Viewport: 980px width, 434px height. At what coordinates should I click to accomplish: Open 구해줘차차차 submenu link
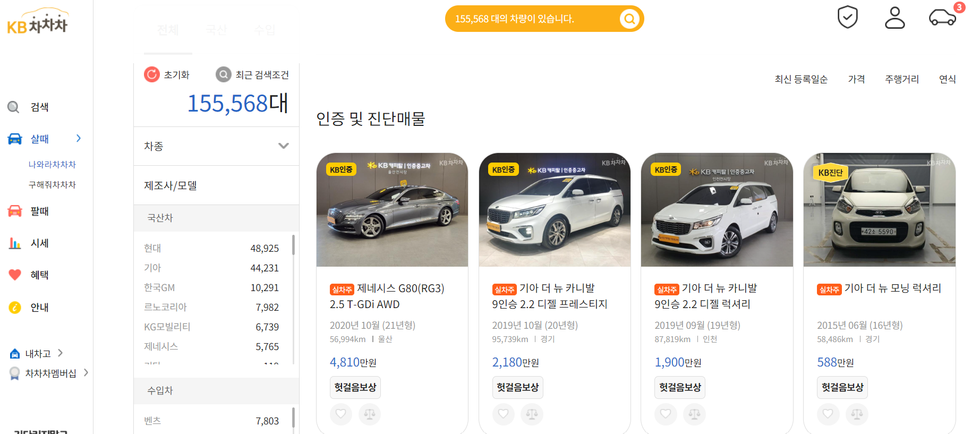tap(52, 185)
